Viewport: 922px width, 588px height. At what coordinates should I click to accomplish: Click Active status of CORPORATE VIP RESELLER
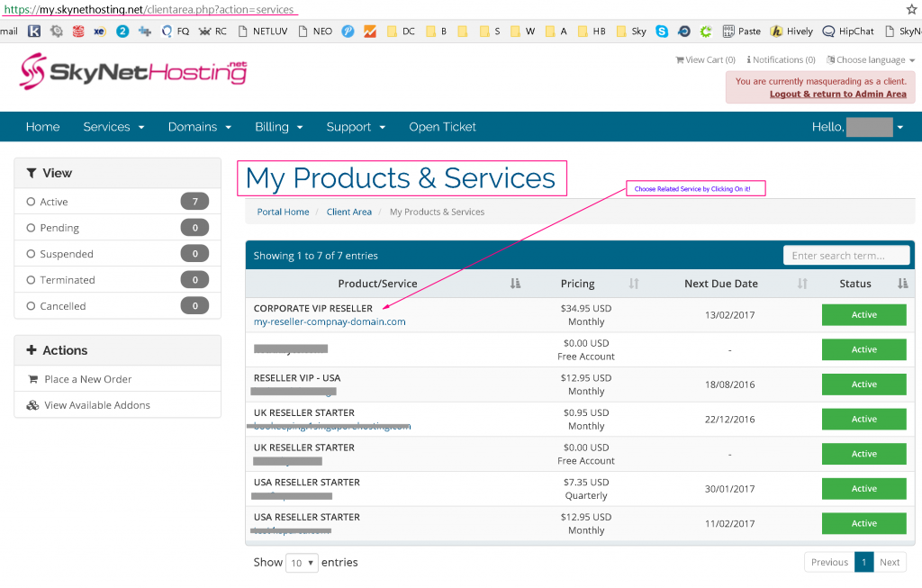(863, 314)
